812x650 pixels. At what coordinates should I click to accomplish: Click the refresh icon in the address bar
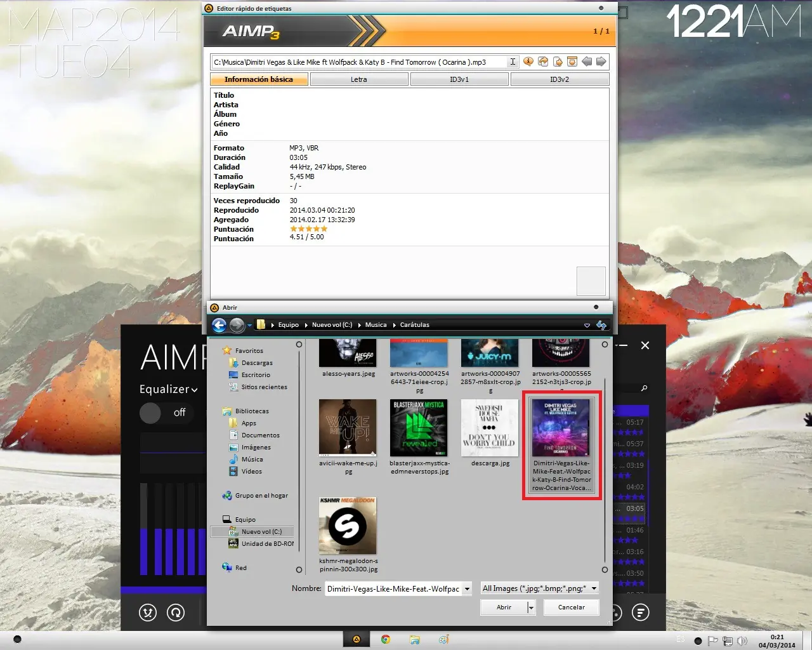coord(601,325)
